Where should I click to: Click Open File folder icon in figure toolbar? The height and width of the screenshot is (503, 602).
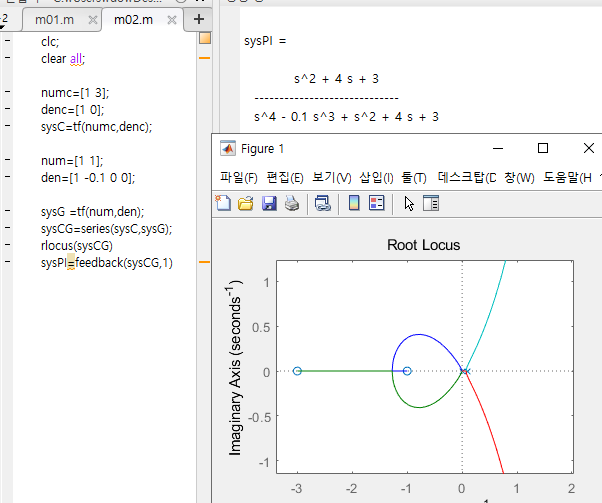point(246,203)
